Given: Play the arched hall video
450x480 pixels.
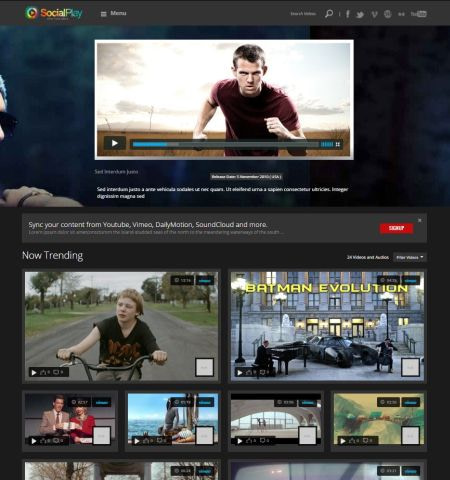Looking at the screenshot, I should [x=240, y=441].
